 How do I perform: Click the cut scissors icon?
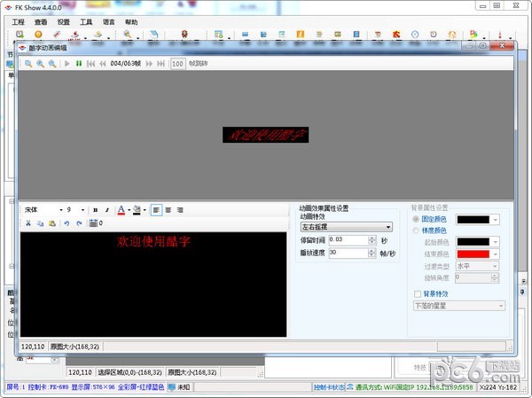point(27,223)
